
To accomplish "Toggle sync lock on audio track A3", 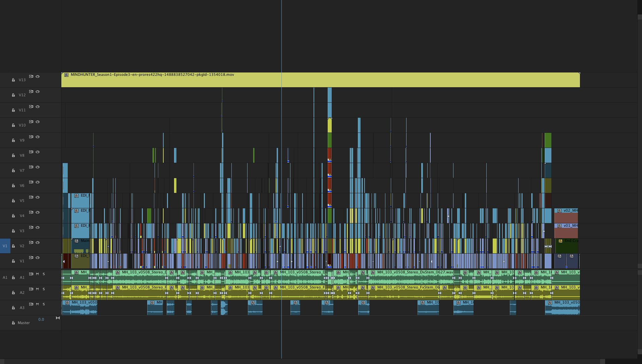I will click(31, 304).
